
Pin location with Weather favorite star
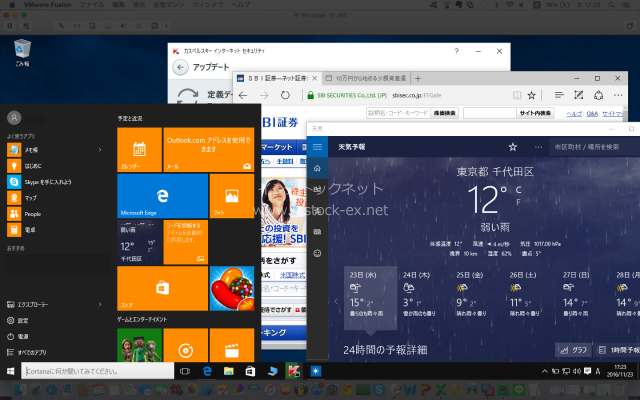[513, 147]
